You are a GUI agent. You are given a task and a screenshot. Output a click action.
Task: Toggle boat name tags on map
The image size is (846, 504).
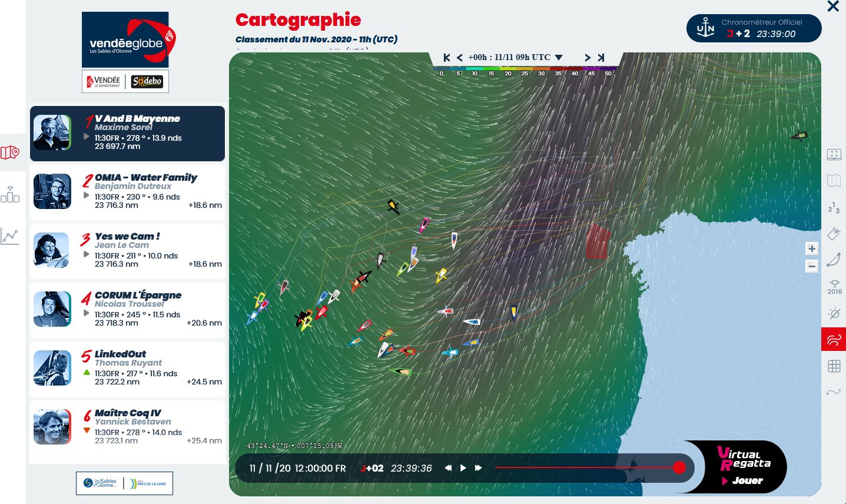tap(834, 234)
